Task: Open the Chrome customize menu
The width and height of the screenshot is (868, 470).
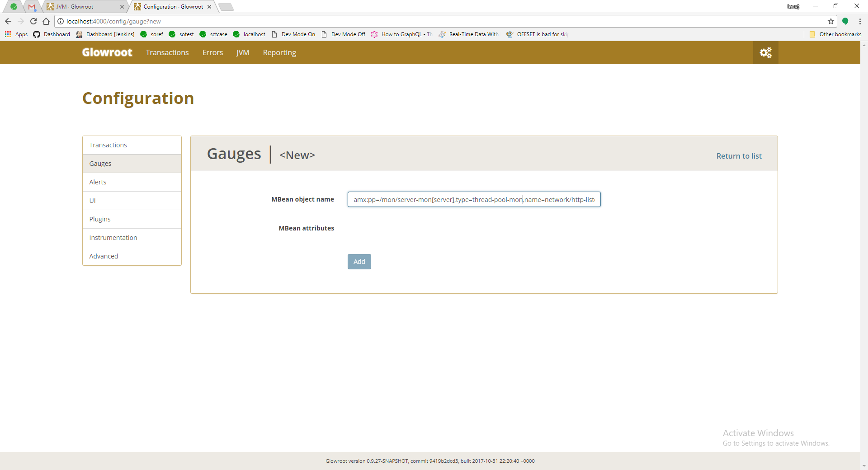Action: (x=860, y=21)
